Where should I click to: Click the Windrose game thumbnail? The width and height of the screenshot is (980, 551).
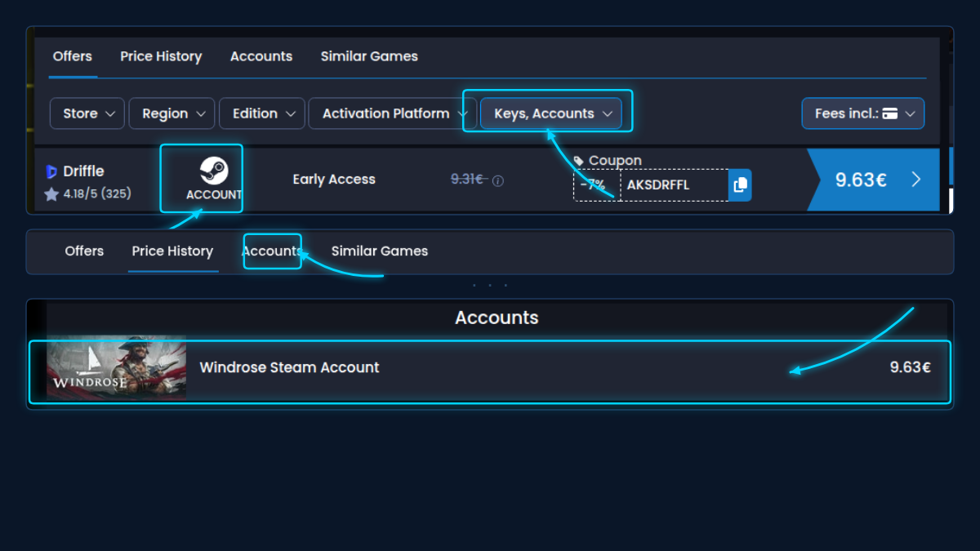116,367
